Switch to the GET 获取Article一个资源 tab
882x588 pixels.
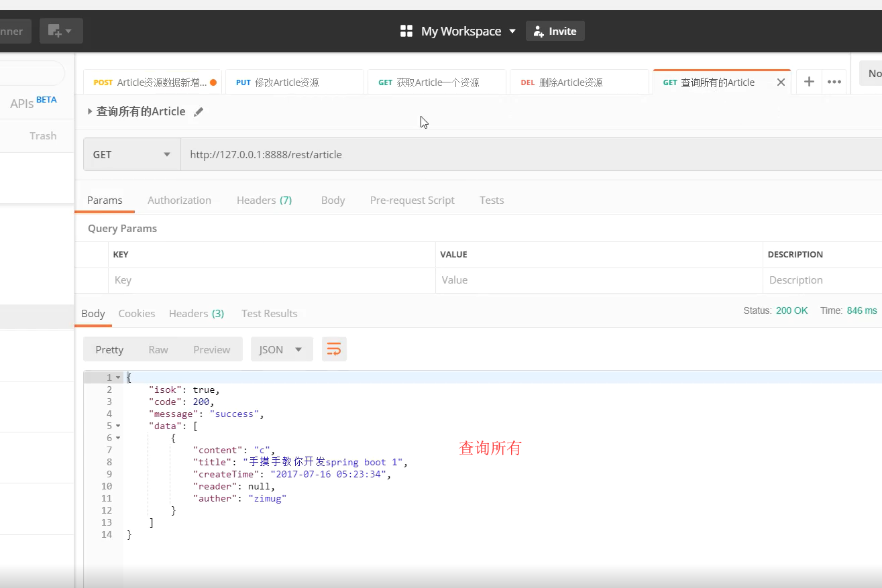[437, 82]
